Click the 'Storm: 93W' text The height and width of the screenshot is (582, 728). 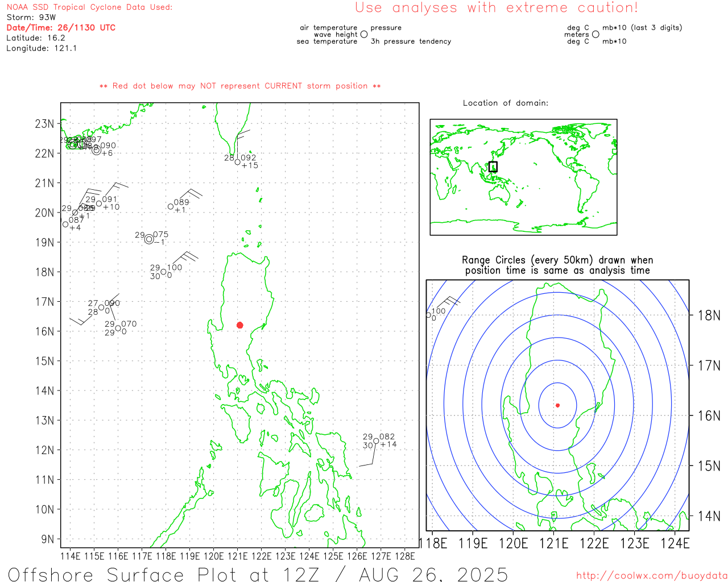click(31, 18)
